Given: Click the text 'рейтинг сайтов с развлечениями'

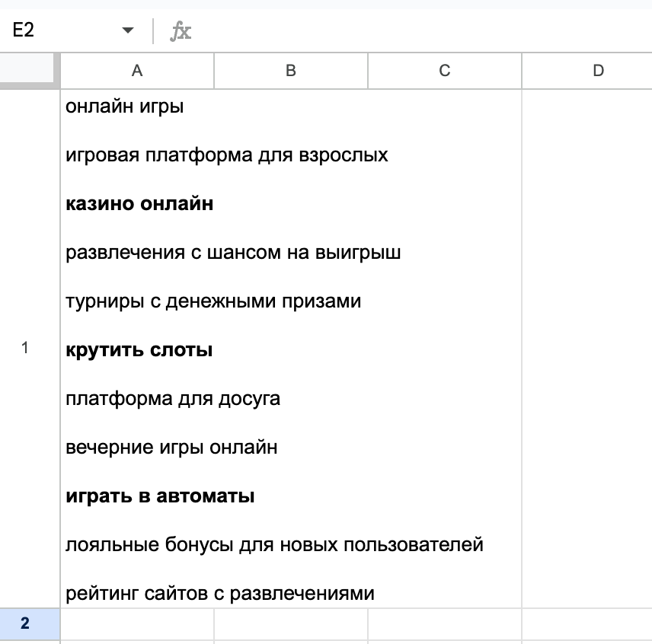Looking at the screenshot, I should tap(220, 593).
